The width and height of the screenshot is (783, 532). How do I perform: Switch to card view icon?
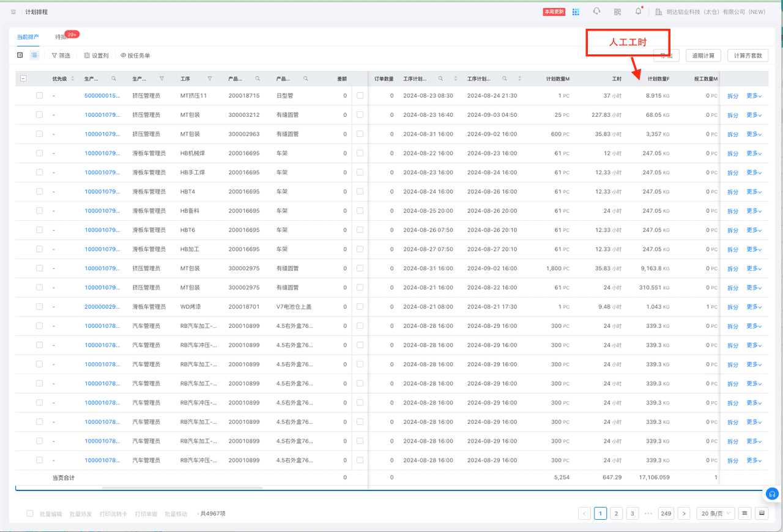[20, 55]
